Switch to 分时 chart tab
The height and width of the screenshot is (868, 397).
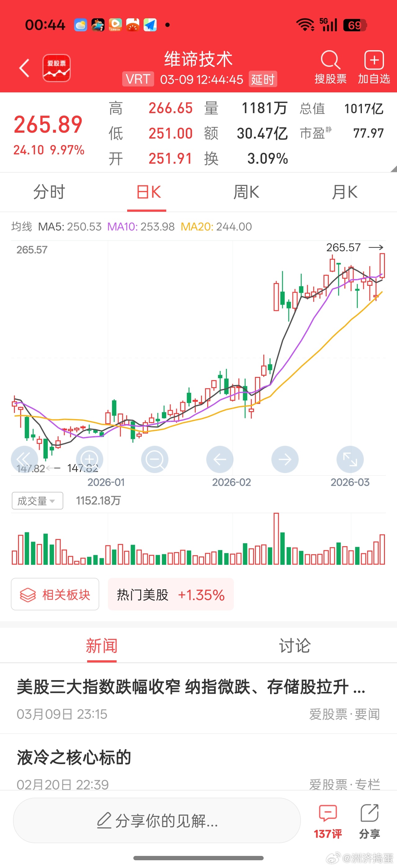(x=49, y=193)
